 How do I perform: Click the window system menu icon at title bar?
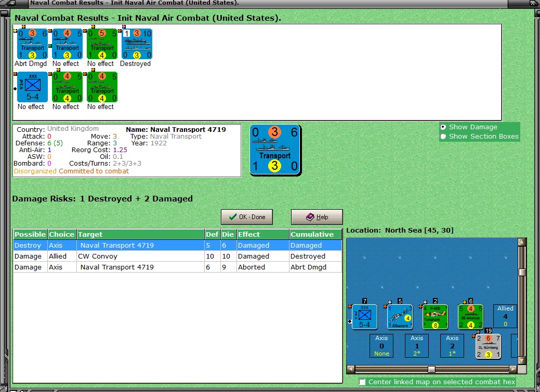(11, 3)
